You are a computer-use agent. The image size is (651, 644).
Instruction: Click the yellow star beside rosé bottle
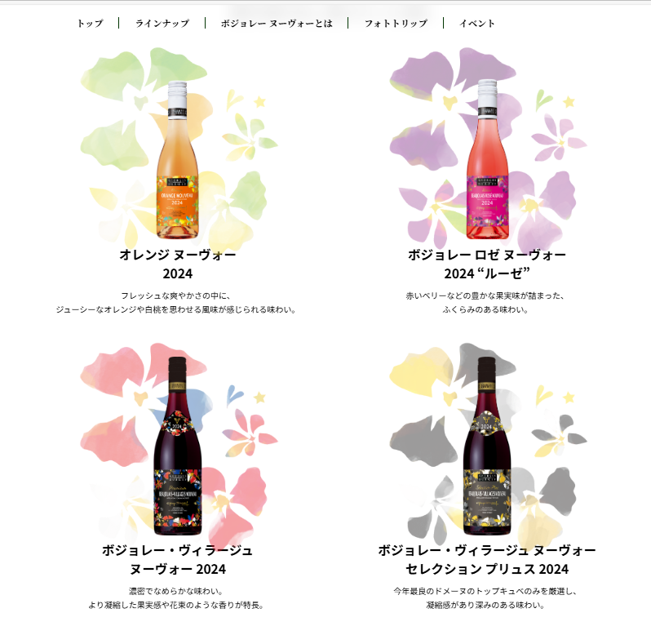pyautogui.click(x=569, y=101)
